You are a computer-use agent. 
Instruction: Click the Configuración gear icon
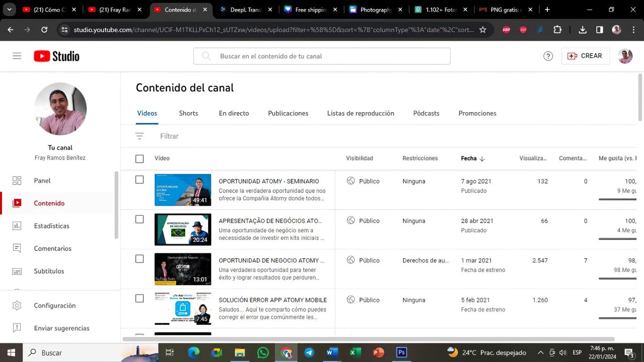[x=17, y=306]
